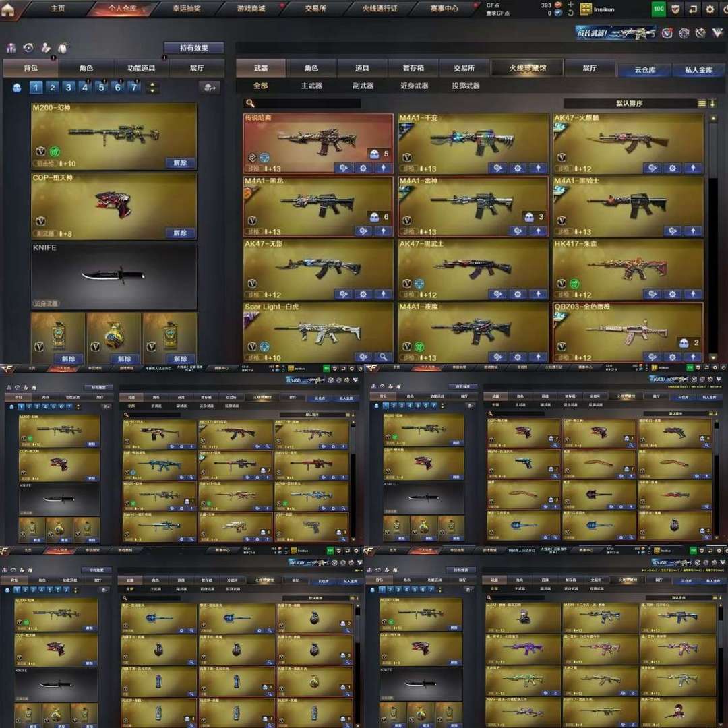Click the gear icon on M4A1-夜魔 card
Image resolution: width=728 pixels, height=728 pixels.
click(518, 357)
